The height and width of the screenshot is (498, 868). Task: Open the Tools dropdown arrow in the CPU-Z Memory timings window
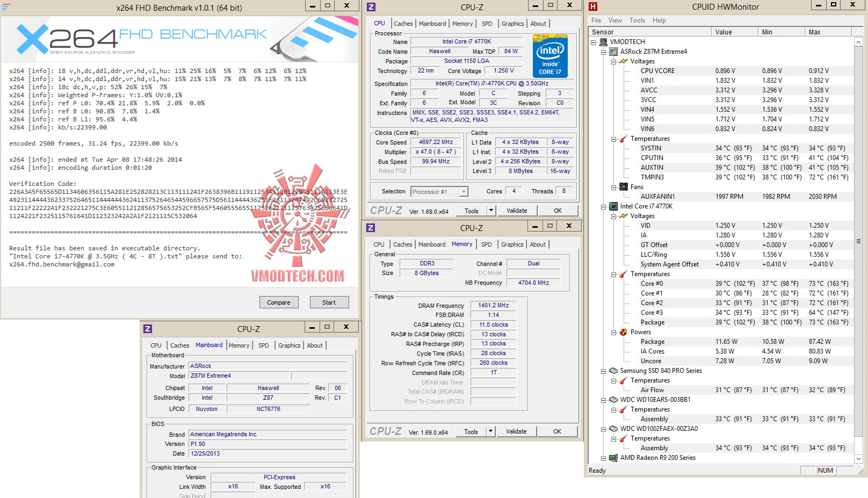pyautogui.click(x=490, y=431)
